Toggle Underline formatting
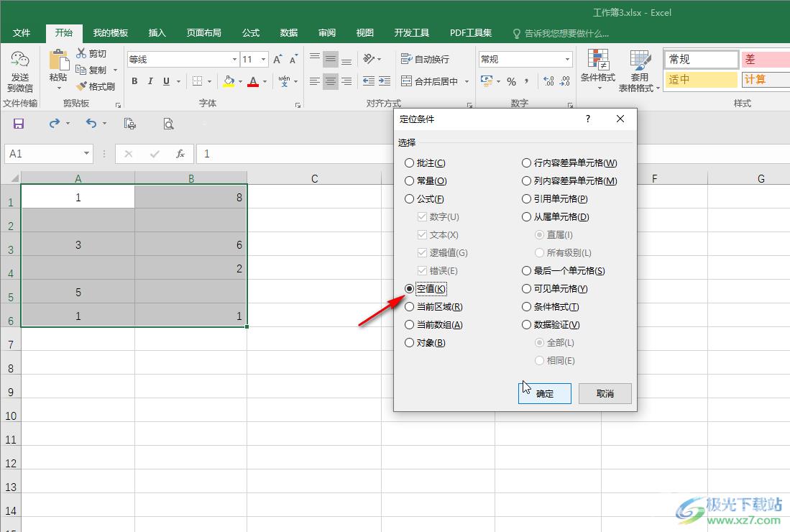 point(166,81)
